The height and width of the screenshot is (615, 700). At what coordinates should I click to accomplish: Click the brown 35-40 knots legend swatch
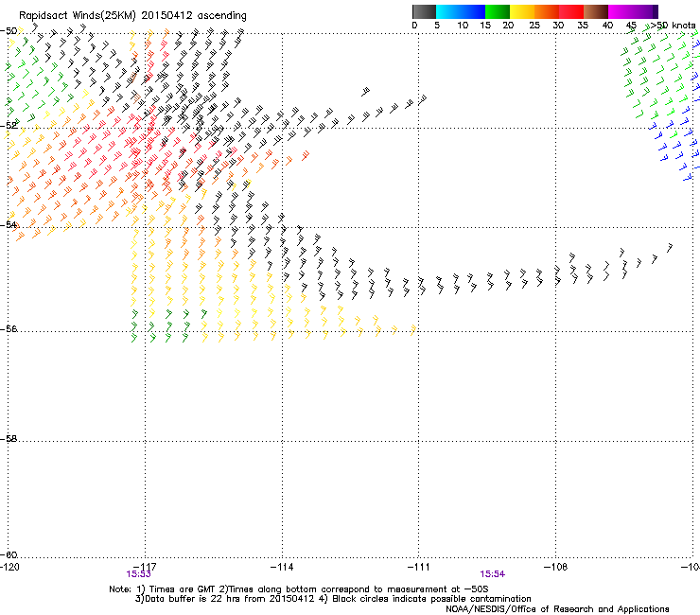(x=596, y=11)
